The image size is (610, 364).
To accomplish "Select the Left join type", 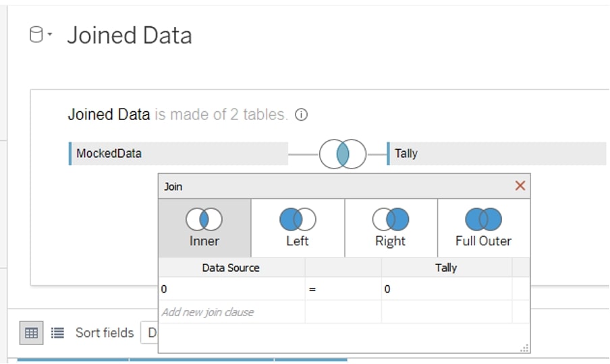I will (298, 228).
